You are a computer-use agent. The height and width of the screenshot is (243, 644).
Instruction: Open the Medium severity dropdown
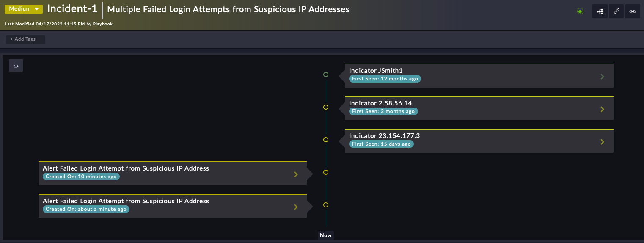pos(24,9)
